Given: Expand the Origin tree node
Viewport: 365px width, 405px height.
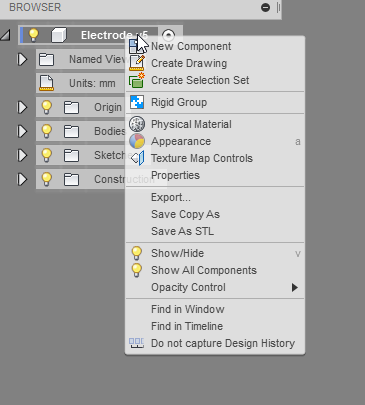Looking at the screenshot, I should coord(22,107).
